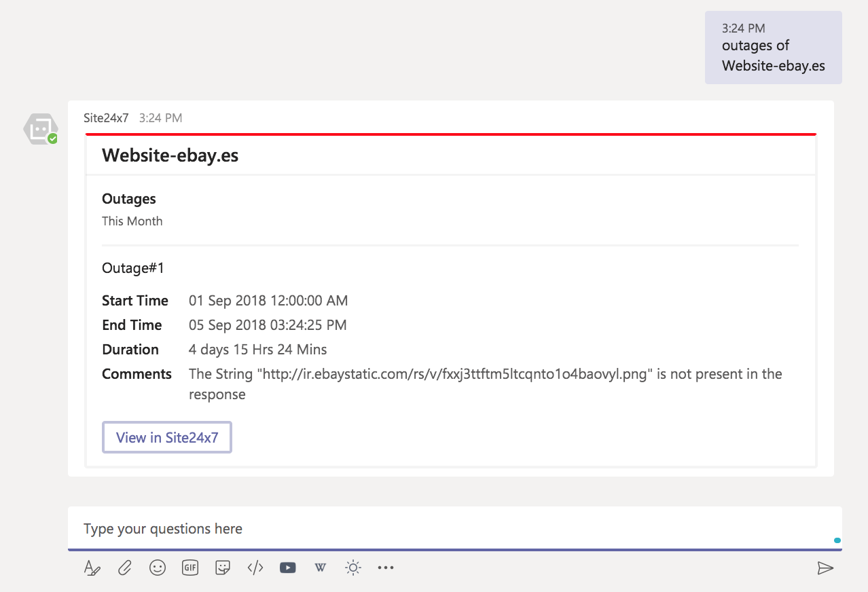
Task: Click the Outage#1 heading
Action: point(133,268)
